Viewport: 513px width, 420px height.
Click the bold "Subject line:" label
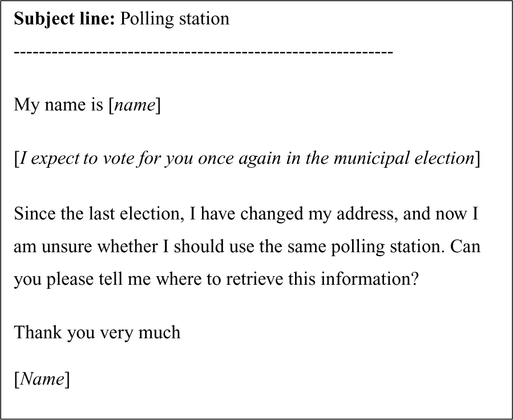[64, 19]
